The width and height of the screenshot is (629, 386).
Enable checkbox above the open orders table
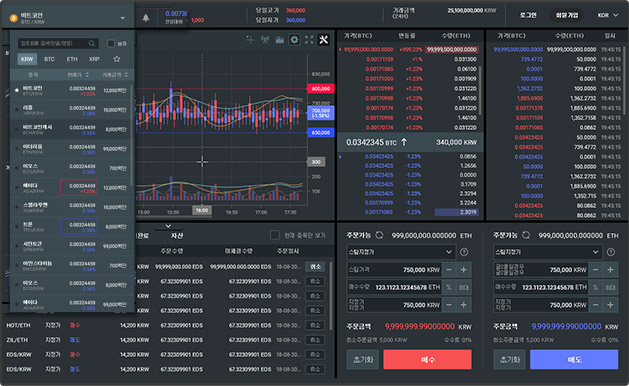(x=274, y=235)
